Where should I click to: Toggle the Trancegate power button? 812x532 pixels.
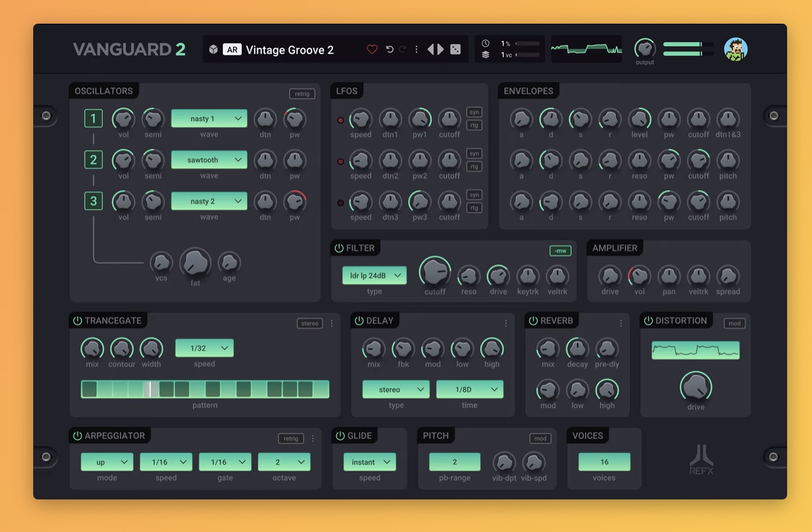pos(77,321)
